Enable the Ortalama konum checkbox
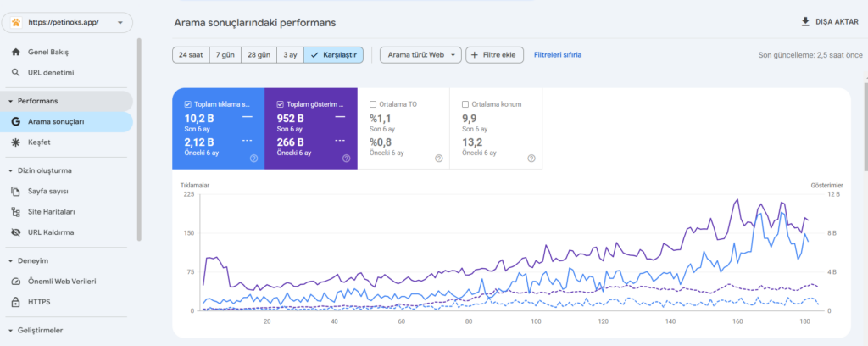868x346 pixels. coord(465,104)
